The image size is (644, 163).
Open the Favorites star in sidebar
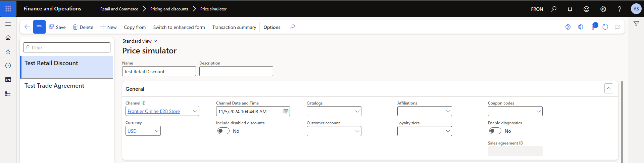click(x=8, y=51)
